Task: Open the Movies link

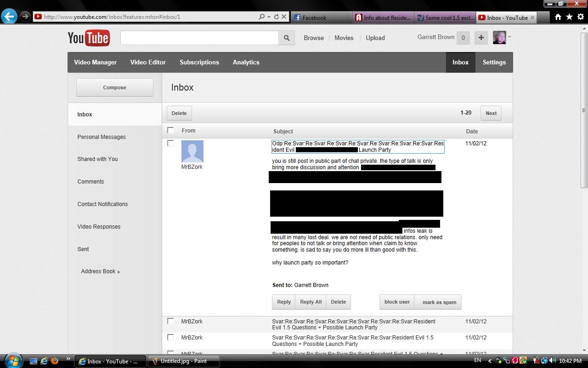Action: tap(344, 38)
